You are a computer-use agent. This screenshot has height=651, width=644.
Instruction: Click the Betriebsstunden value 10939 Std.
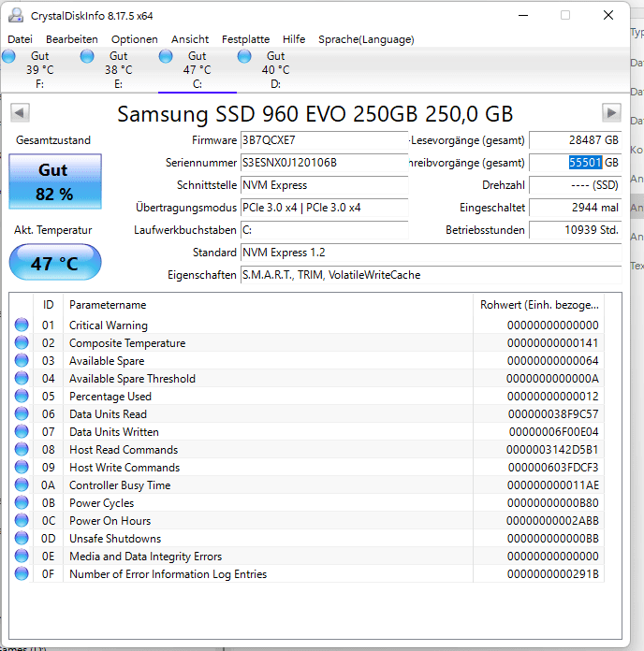(x=576, y=230)
